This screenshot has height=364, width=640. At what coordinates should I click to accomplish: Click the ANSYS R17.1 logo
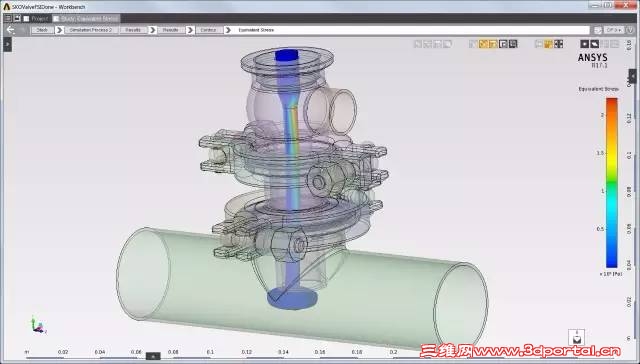pyautogui.click(x=593, y=60)
